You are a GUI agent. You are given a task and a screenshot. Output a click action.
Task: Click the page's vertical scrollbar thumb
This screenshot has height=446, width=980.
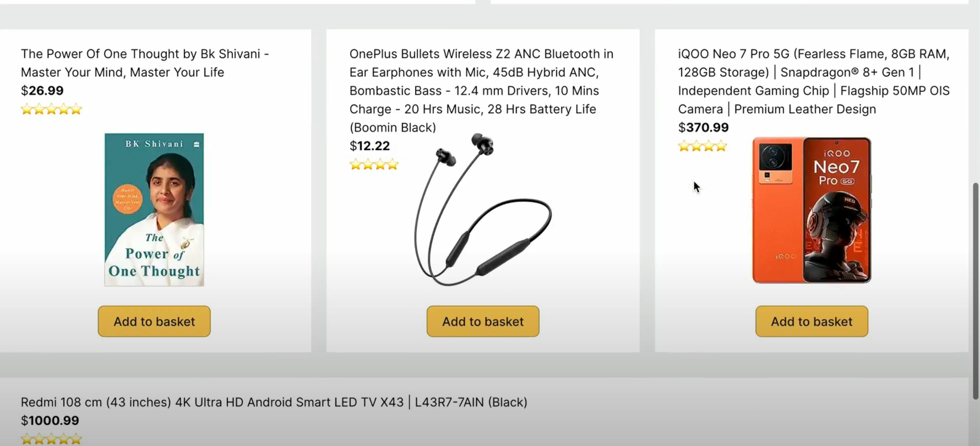[975, 291]
